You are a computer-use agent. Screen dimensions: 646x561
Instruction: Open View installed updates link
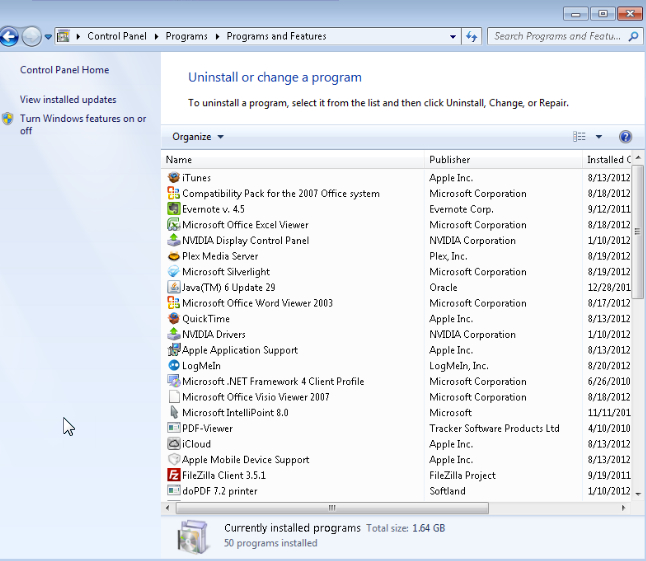click(x=68, y=100)
